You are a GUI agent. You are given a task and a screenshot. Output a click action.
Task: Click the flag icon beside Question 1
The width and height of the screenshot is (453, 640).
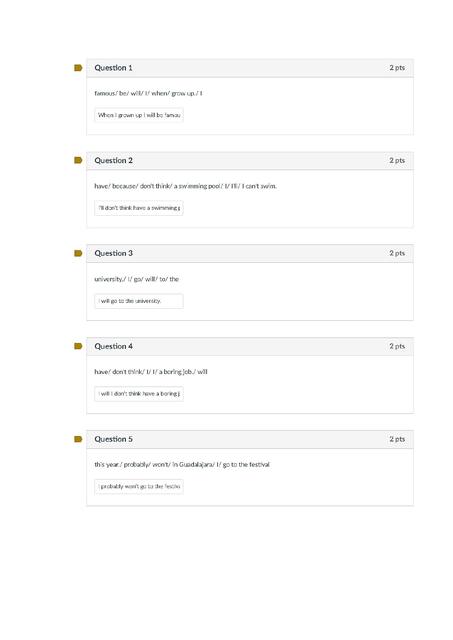click(78, 68)
